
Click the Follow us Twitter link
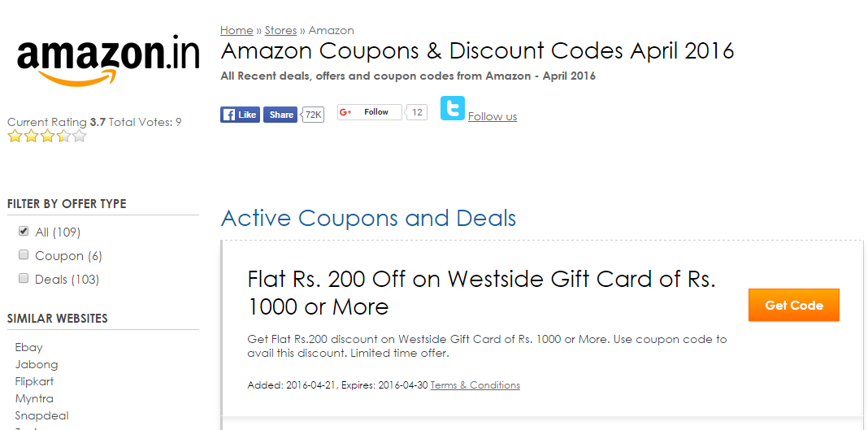[493, 116]
